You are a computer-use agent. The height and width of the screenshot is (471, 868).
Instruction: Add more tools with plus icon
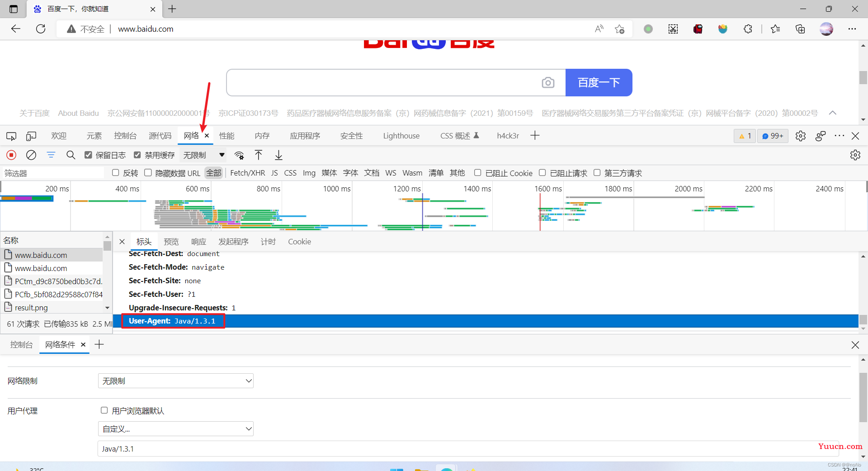(535, 135)
